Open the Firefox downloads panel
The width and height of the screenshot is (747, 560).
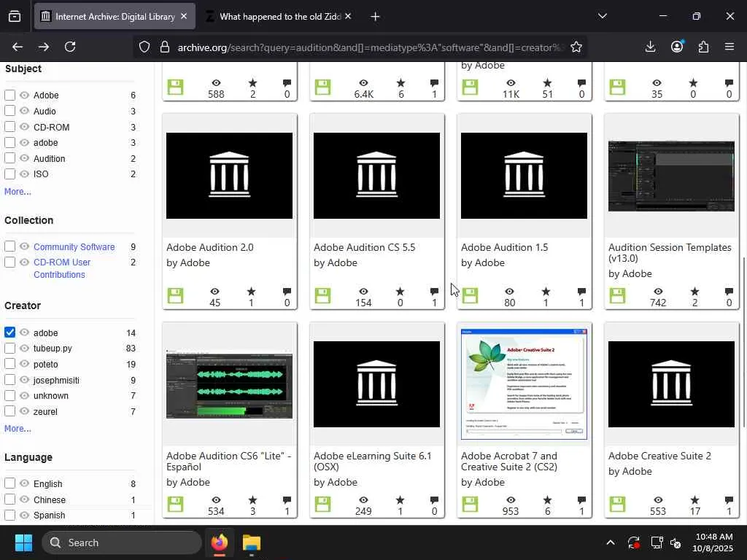coord(650,47)
